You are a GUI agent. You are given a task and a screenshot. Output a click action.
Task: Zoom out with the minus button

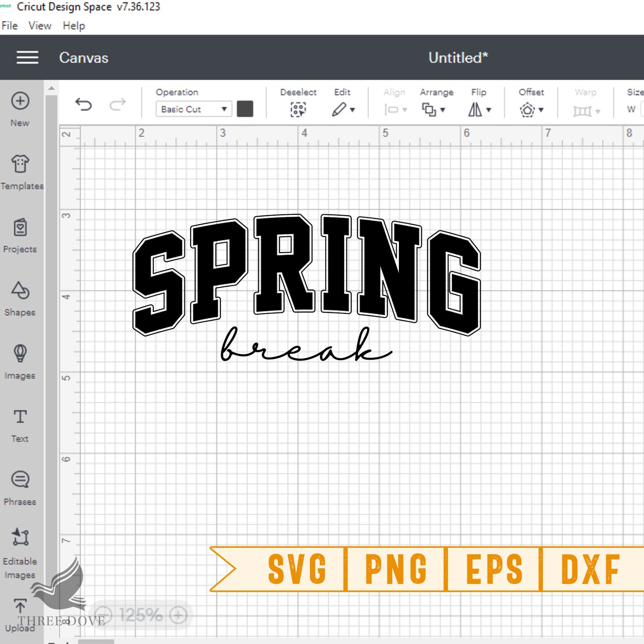click(103, 615)
